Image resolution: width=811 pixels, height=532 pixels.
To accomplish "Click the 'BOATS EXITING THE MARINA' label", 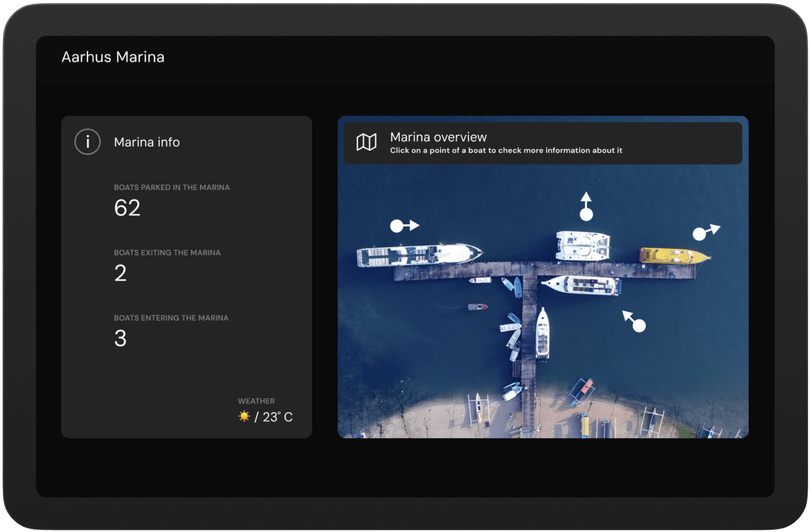I will (167, 252).
